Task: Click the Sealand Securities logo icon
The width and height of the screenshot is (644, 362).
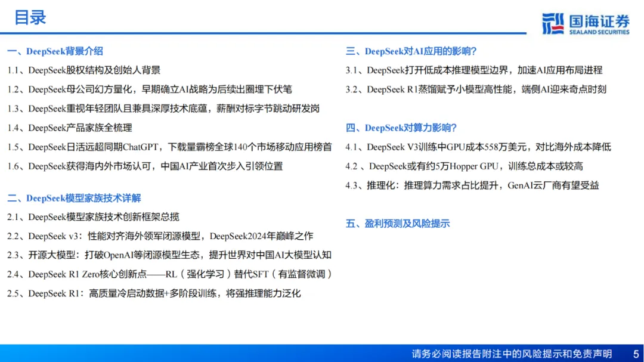Action: pos(553,23)
